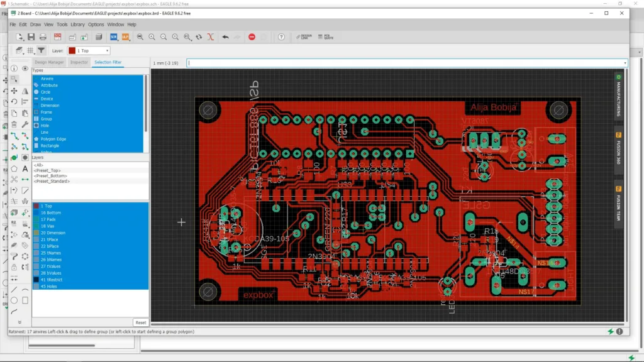This screenshot has height=362, width=644.
Task: Select the Lock tool icon
Action: tap(14, 267)
